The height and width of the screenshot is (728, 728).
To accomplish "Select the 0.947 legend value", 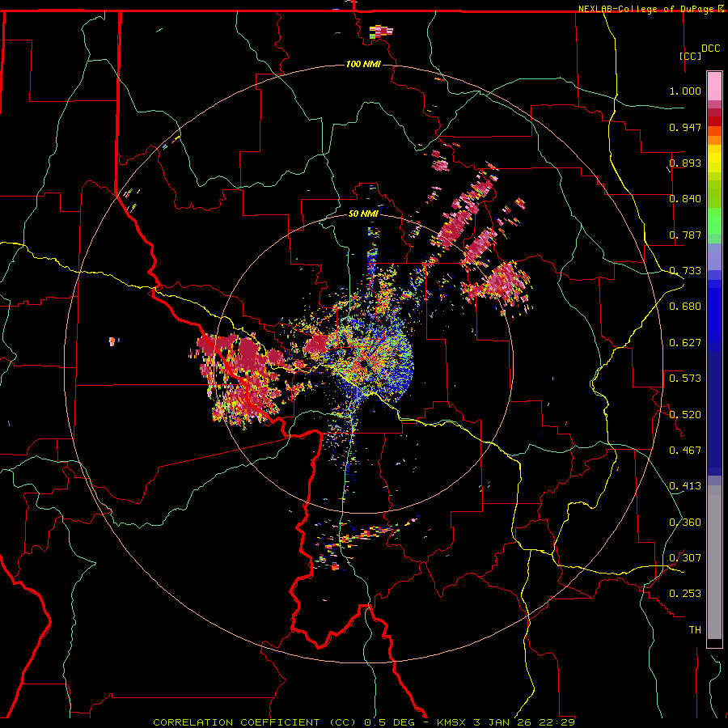I will click(x=685, y=127).
